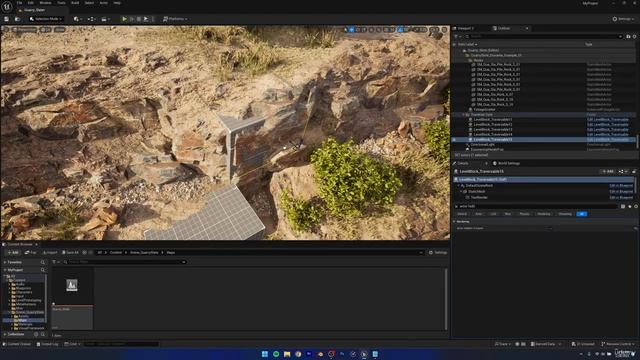Toggle the Misc filter in Details
This screenshot has width=640, height=360.
click(x=507, y=214)
